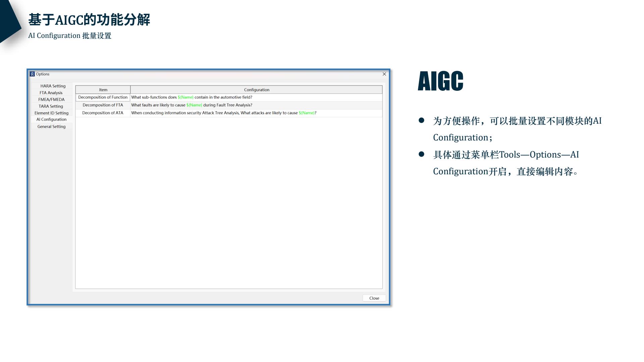Screen dimensions: 644x362
Task: Select Element ID Setting in the sidebar
Action: [x=51, y=113]
